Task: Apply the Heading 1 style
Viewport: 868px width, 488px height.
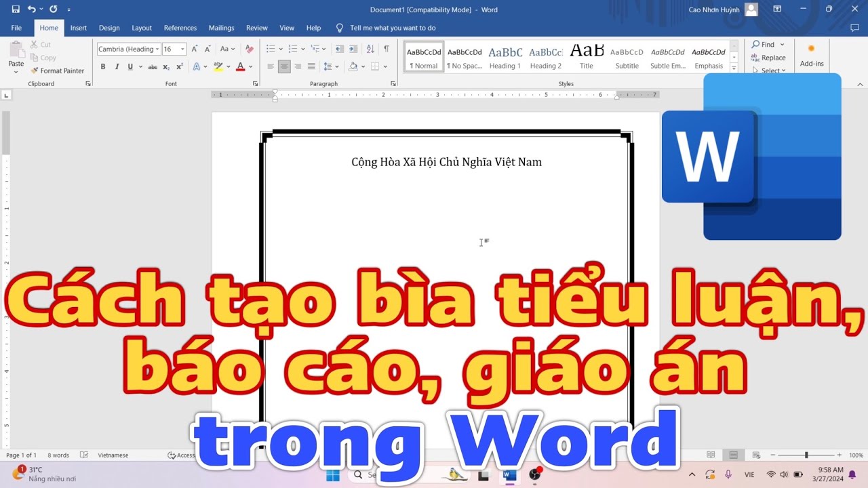Action: (505, 56)
